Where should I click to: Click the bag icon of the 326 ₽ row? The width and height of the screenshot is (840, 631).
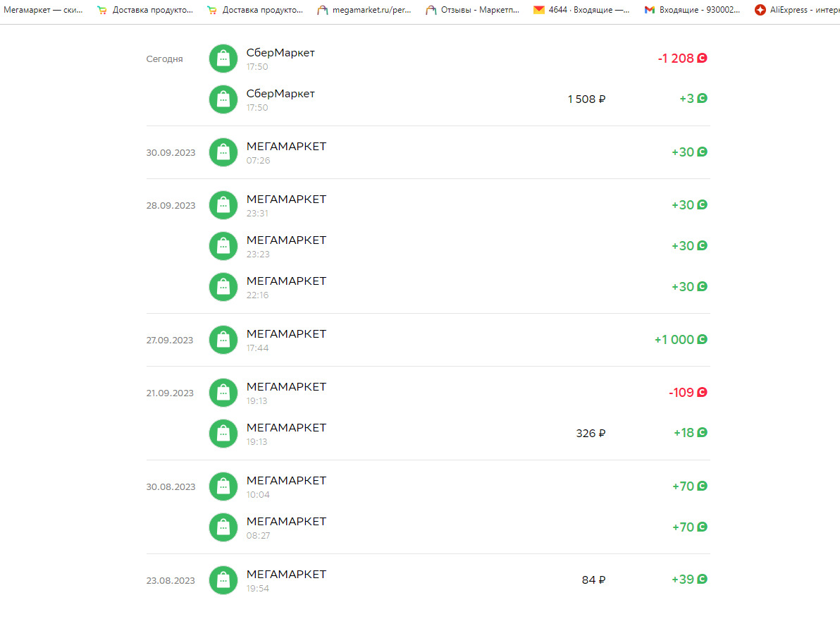point(223,433)
